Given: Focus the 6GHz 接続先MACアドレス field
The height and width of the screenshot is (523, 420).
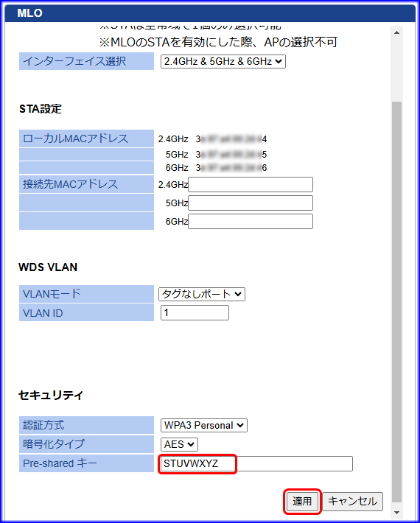Looking at the screenshot, I should 251,221.
